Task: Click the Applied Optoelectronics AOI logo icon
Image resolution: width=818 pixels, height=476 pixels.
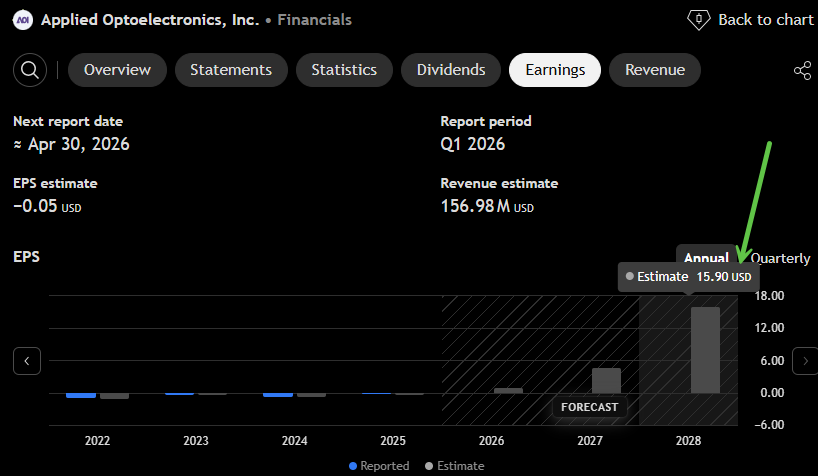Action: [22, 20]
